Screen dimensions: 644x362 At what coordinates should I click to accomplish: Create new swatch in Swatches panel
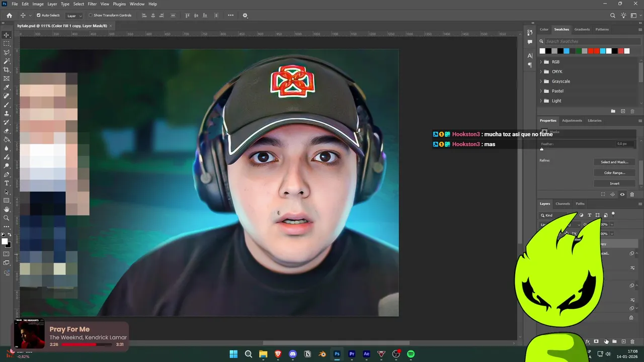(x=623, y=111)
